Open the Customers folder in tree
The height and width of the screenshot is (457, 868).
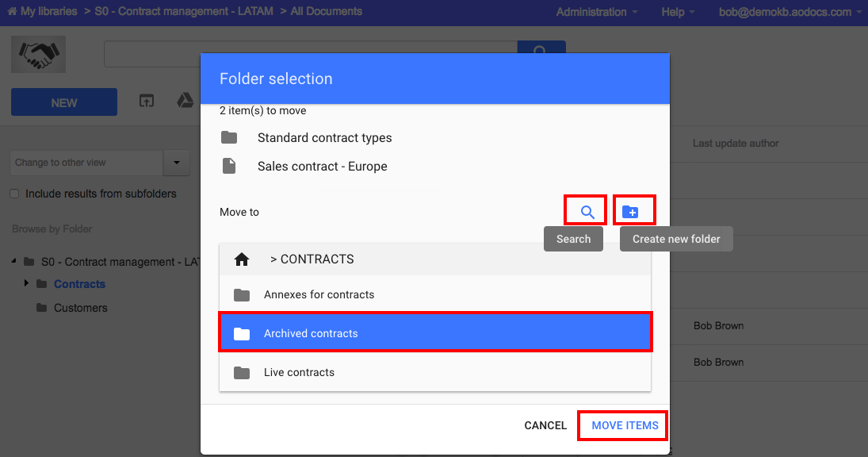click(x=80, y=307)
